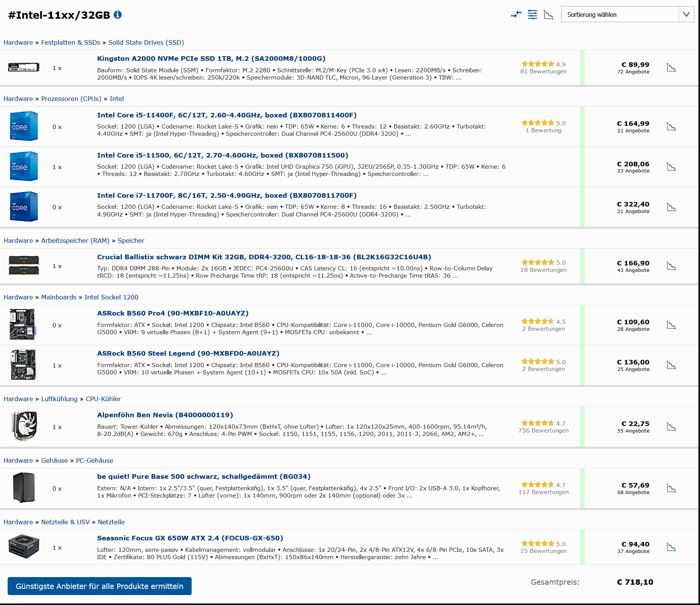Open 756 Bewertungen for Alpenföhn Ben Nevis
The height and width of the screenshot is (605, 700).
tap(543, 431)
